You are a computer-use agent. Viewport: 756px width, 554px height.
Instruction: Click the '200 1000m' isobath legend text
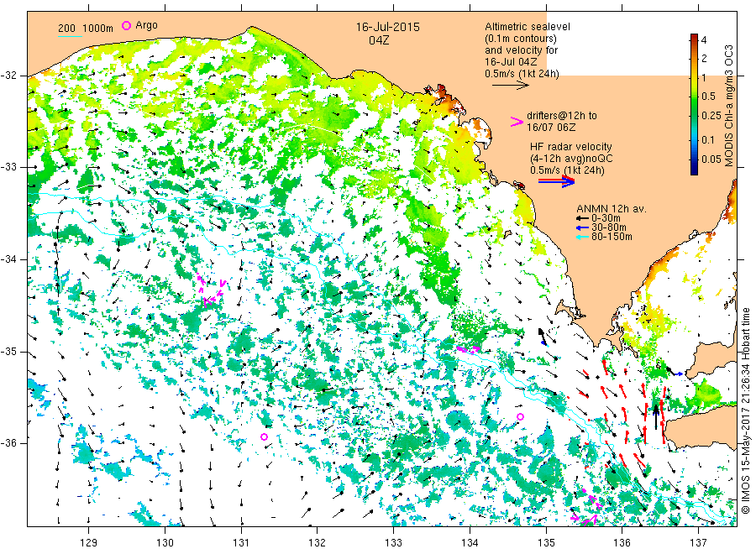click(86, 28)
